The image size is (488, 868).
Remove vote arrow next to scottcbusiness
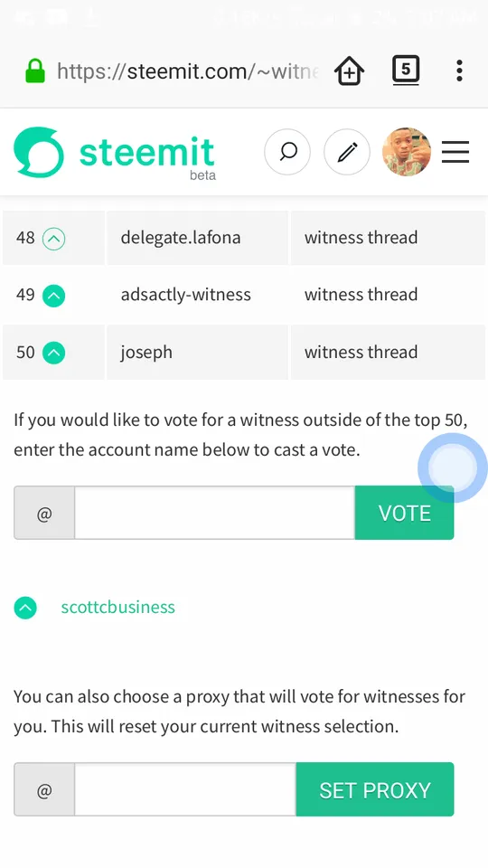pyautogui.click(x=25, y=608)
